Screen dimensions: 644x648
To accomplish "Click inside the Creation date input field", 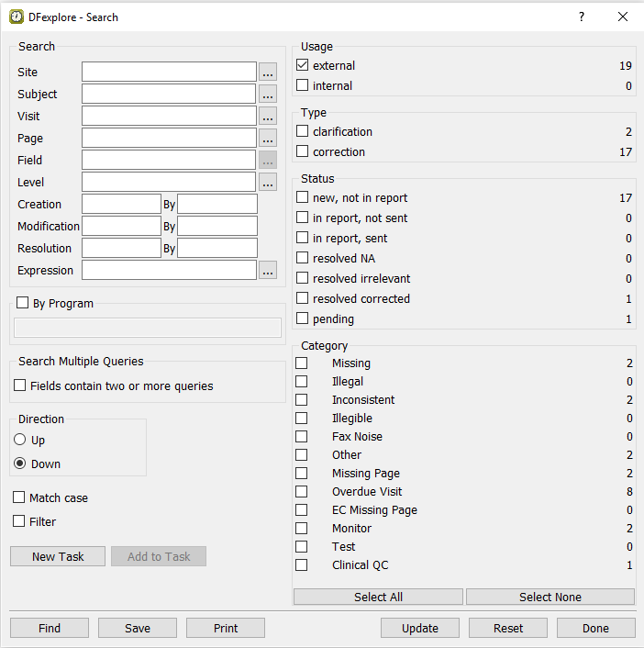I will point(121,205).
